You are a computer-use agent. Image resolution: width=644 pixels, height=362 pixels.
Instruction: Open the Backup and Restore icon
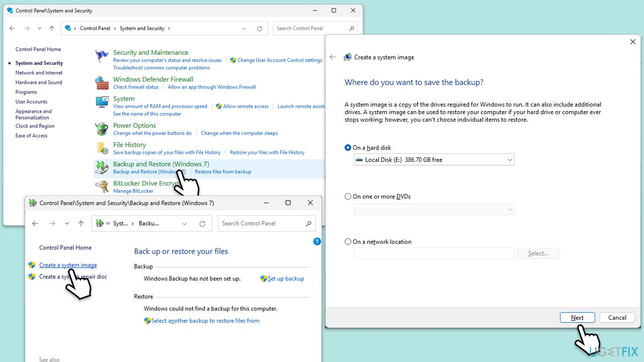click(x=102, y=167)
